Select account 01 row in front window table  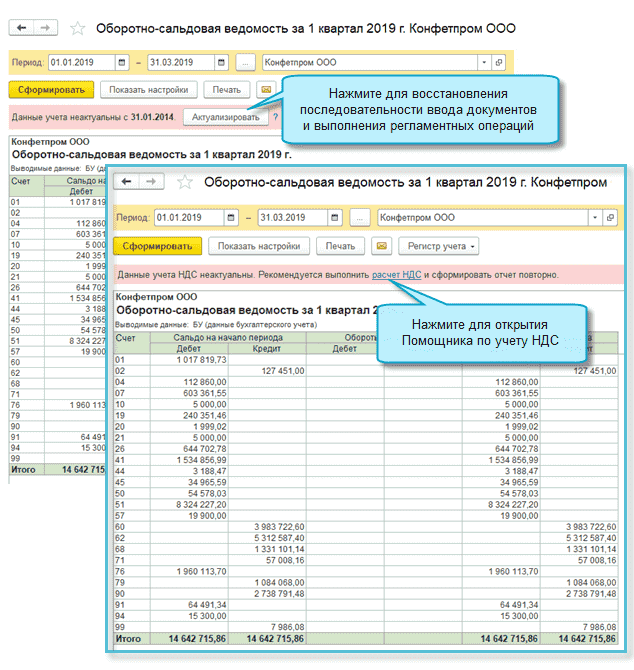pos(366,360)
